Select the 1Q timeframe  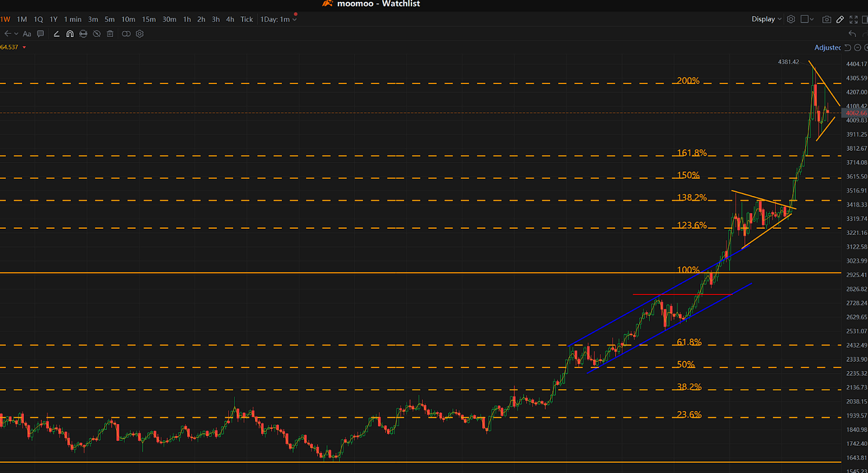pyautogui.click(x=38, y=19)
